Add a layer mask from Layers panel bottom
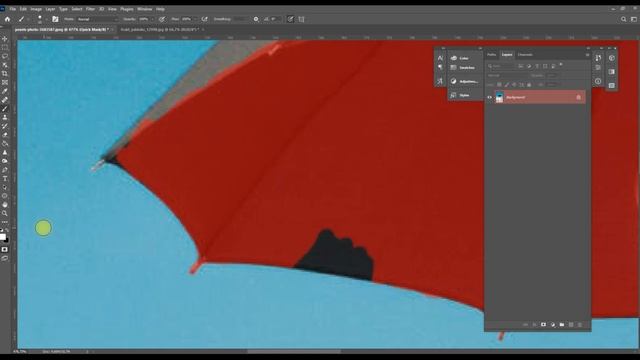Viewport: 640px width, 360px height. click(x=543, y=324)
